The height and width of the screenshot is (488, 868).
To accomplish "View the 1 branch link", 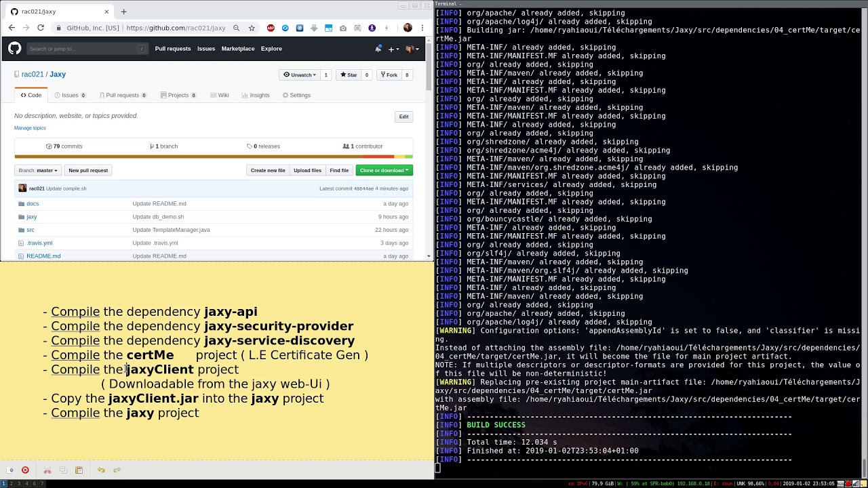I will [x=163, y=146].
